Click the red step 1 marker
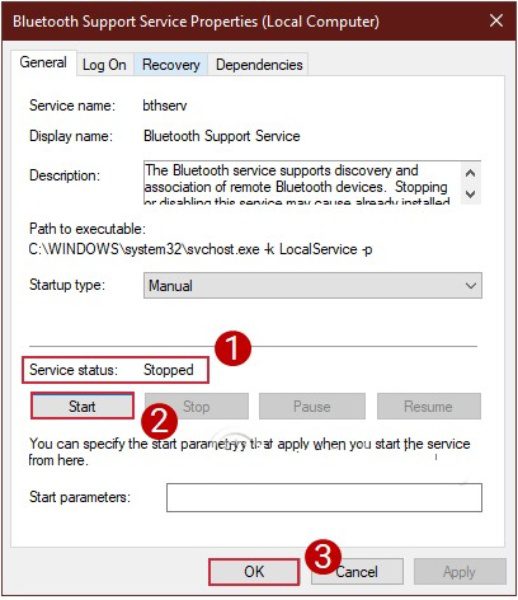The width and height of the screenshot is (518, 600). click(x=233, y=348)
